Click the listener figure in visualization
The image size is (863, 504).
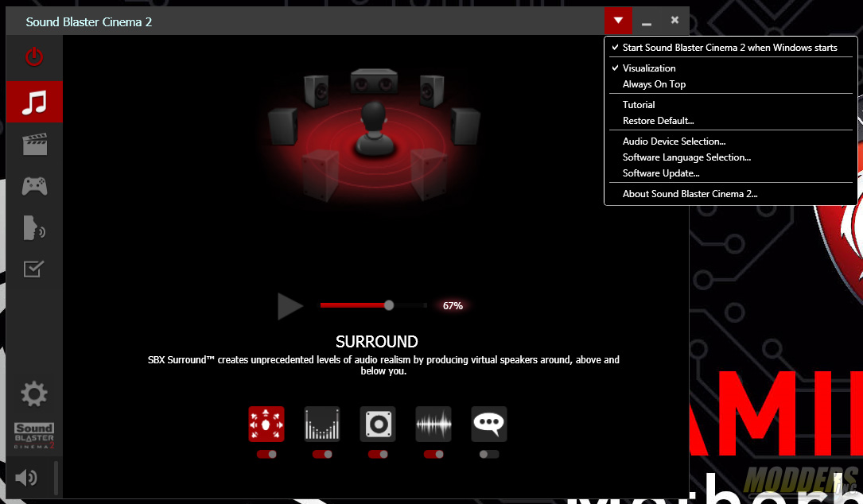point(374,130)
